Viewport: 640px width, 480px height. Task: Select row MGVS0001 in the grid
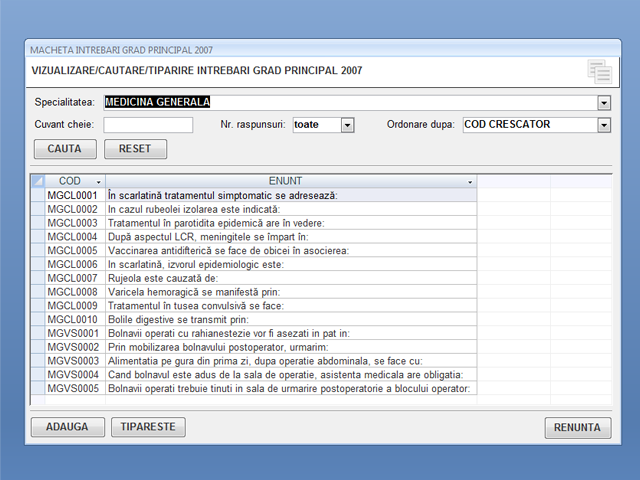73,333
